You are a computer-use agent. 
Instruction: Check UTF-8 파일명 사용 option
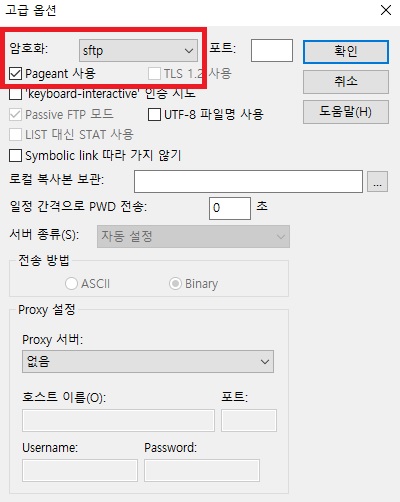pos(154,114)
